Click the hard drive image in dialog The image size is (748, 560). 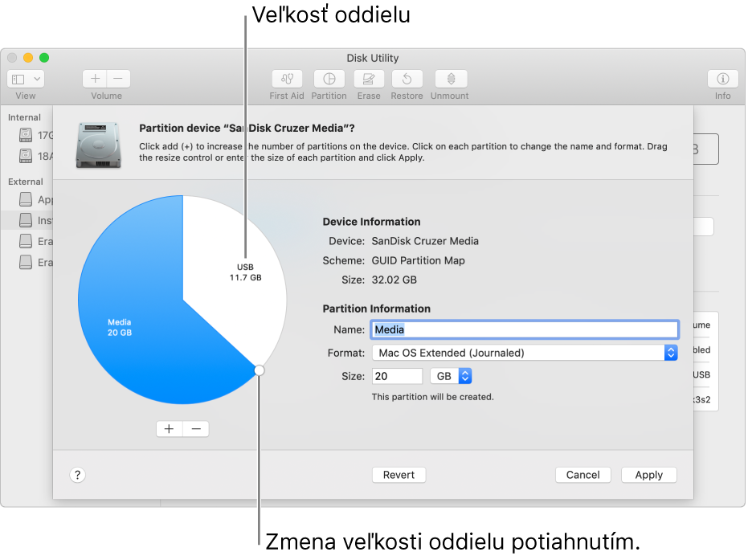98,145
